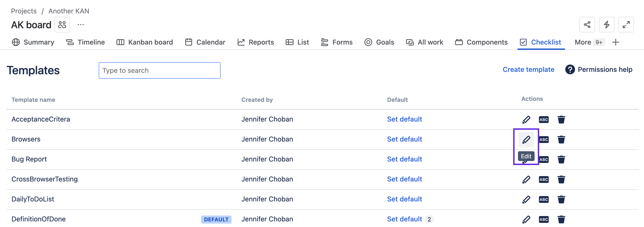Click ABC rename icon for Bug Report
The height and width of the screenshot is (227, 644).
click(x=544, y=159)
